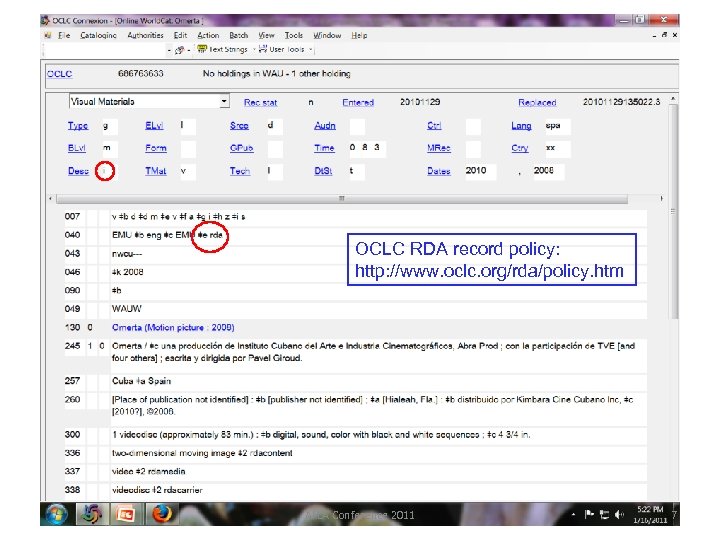Open the File menu
The width and height of the screenshot is (720, 540).
[64, 35]
